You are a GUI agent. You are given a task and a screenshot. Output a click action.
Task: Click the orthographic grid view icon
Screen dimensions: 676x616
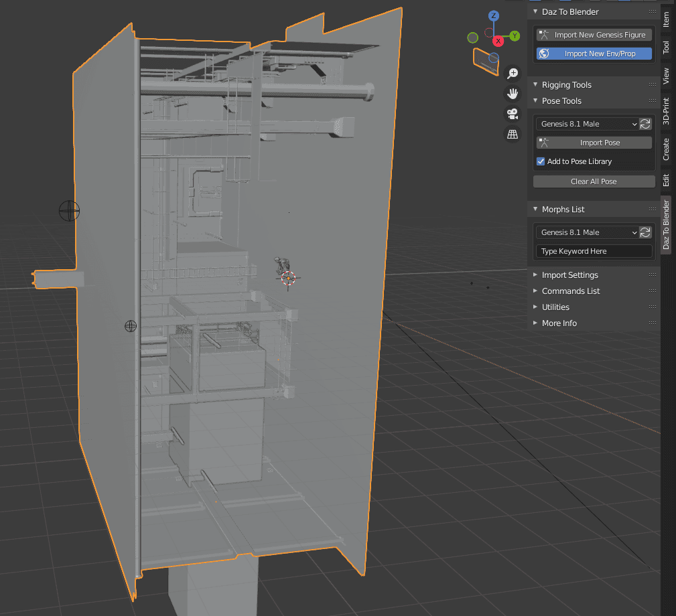(x=513, y=134)
